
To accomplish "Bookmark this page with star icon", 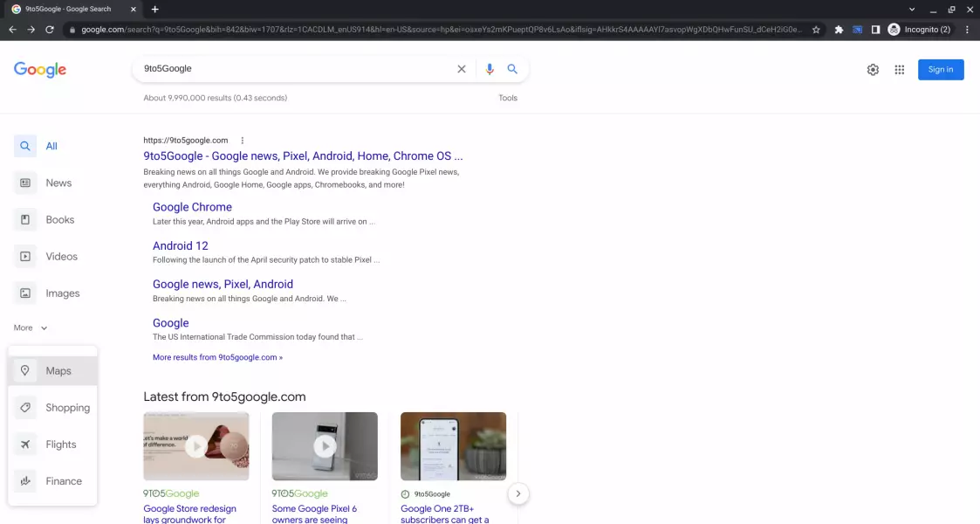I will point(816,30).
